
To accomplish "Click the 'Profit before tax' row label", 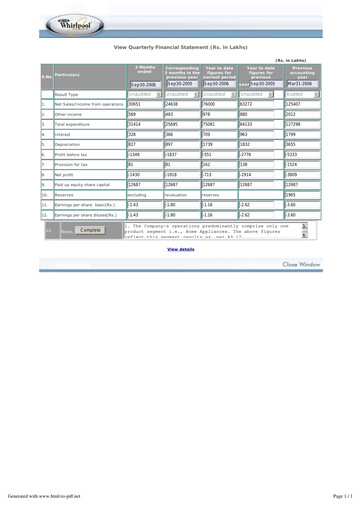I will [x=71, y=155].
